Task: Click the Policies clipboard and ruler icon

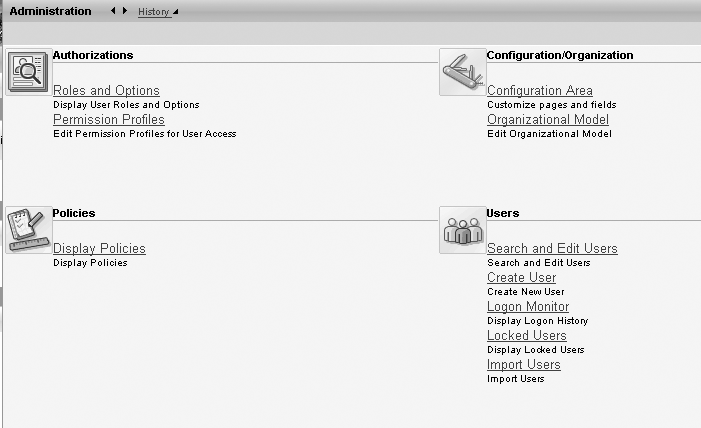Action: tap(27, 230)
